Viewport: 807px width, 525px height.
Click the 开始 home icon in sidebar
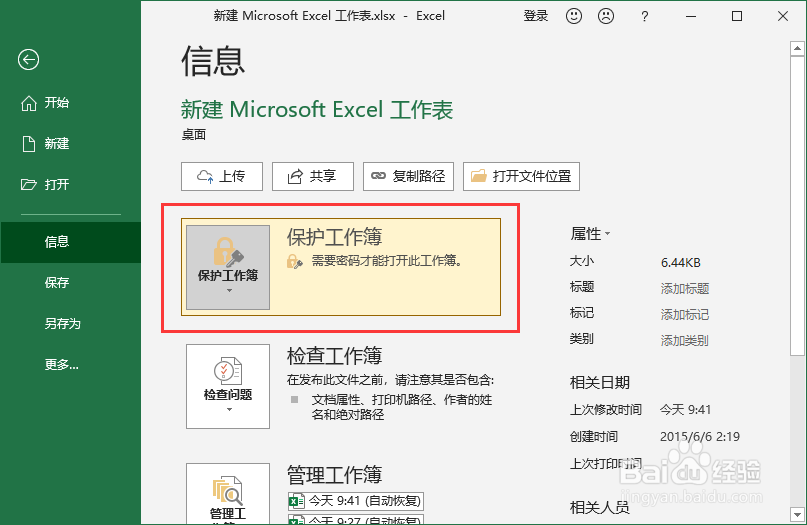click(29, 103)
